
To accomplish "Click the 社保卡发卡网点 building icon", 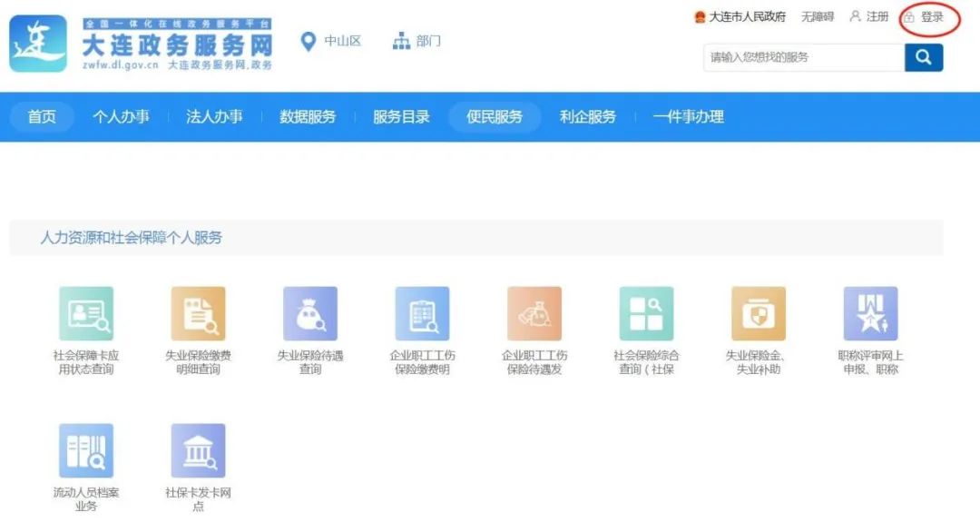I will tap(198, 450).
